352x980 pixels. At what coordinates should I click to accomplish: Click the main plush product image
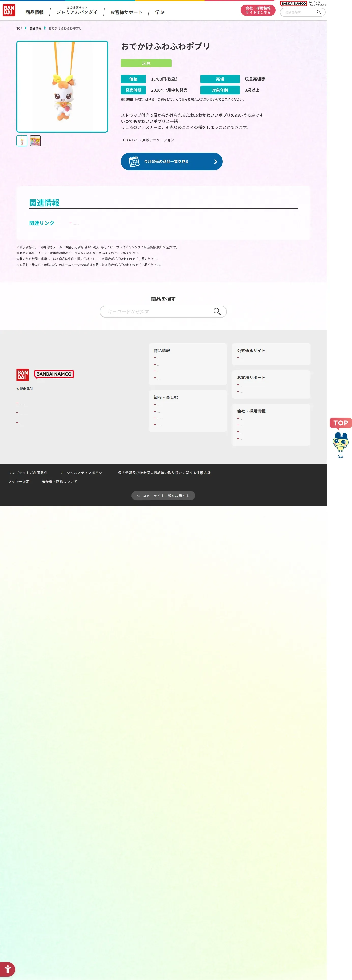[x=62, y=87]
